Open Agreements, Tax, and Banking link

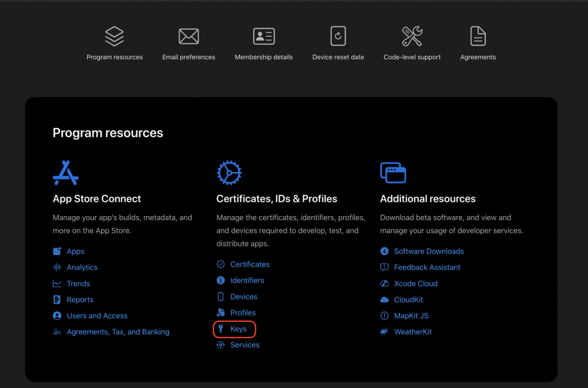point(118,332)
